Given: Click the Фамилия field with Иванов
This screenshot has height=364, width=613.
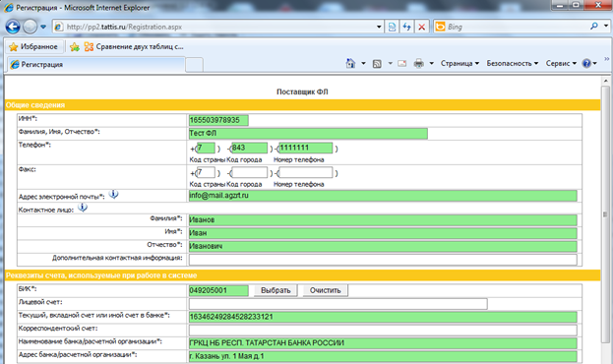Looking at the screenshot, I should pos(383,220).
